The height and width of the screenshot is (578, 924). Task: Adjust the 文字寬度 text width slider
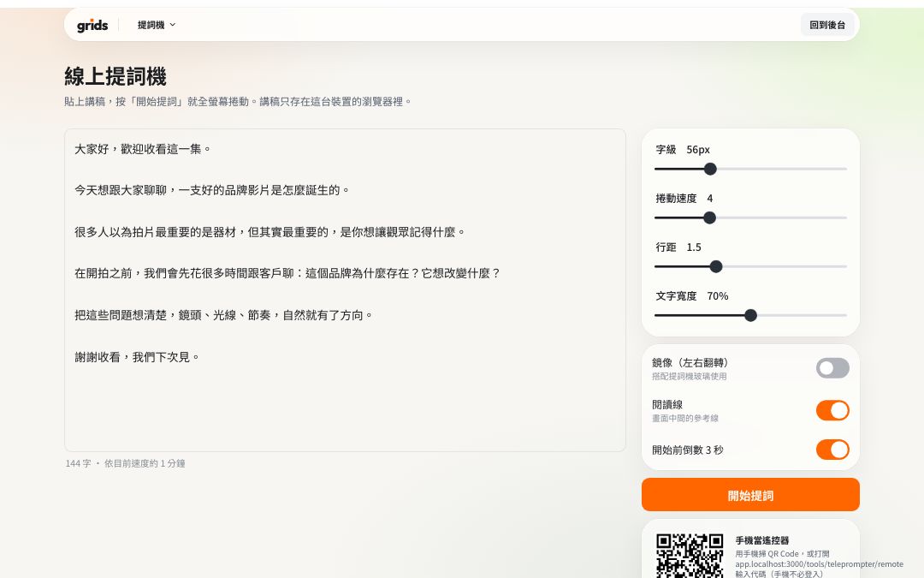tap(750, 315)
